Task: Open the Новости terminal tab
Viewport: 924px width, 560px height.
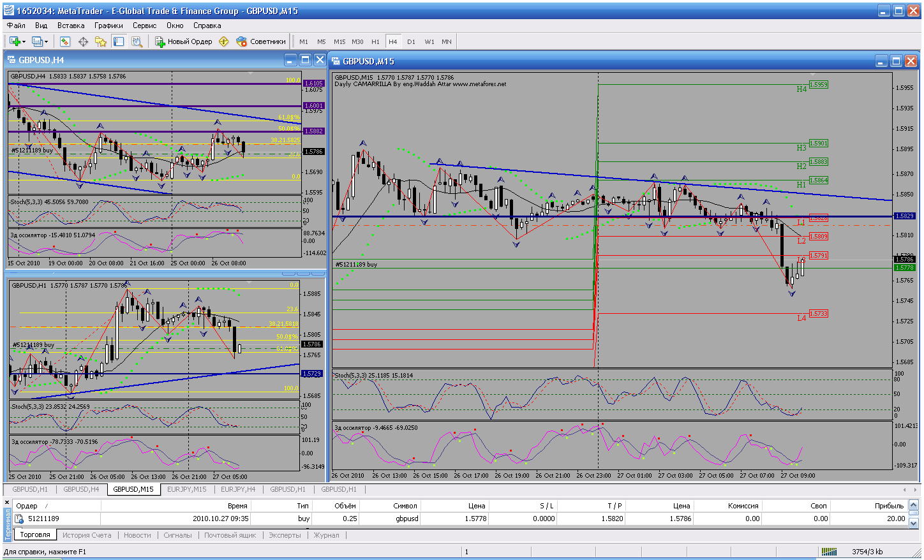Action: coord(137,535)
